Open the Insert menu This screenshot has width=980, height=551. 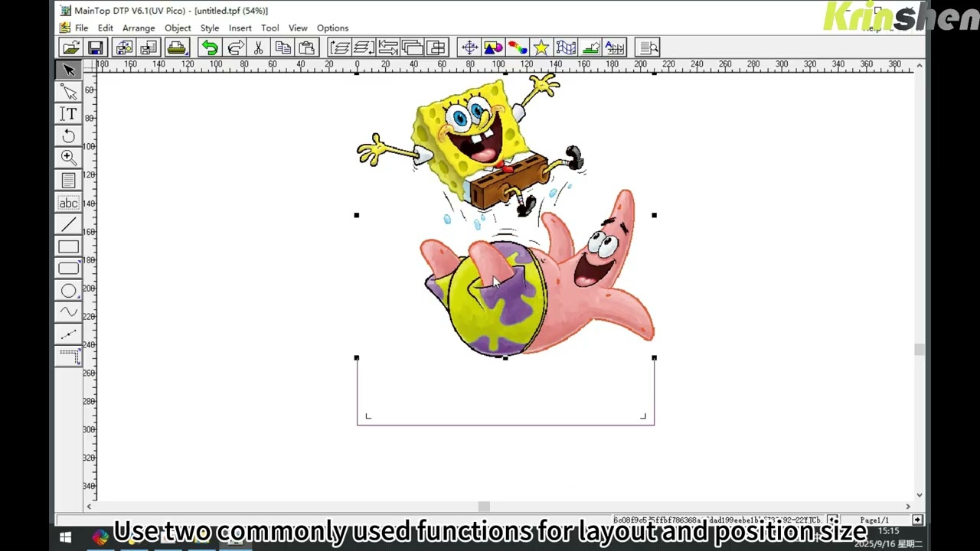(x=240, y=28)
